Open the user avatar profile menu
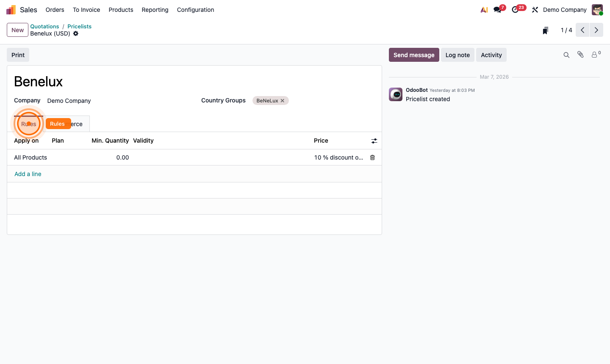Viewport: 610px width, 364px height. pos(597,9)
